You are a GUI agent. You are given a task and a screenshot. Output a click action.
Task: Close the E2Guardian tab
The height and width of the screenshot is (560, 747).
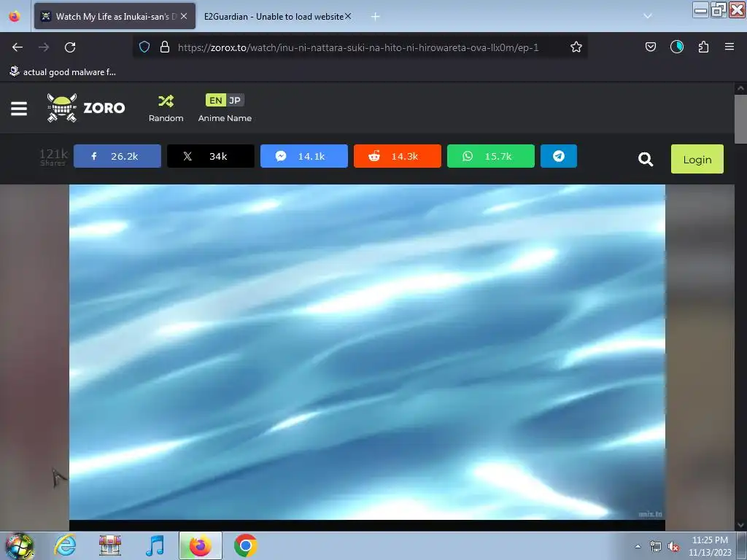(348, 16)
